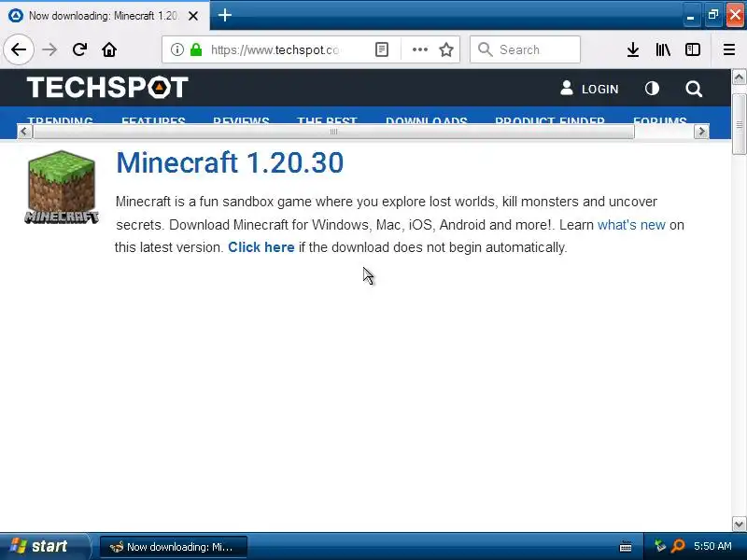Click the 5:50 AM system clock

tap(712, 546)
